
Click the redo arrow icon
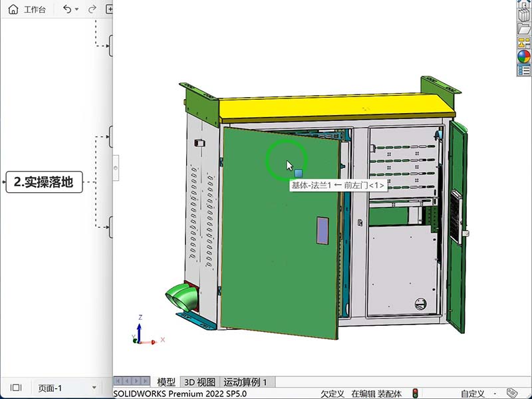[92, 10]
